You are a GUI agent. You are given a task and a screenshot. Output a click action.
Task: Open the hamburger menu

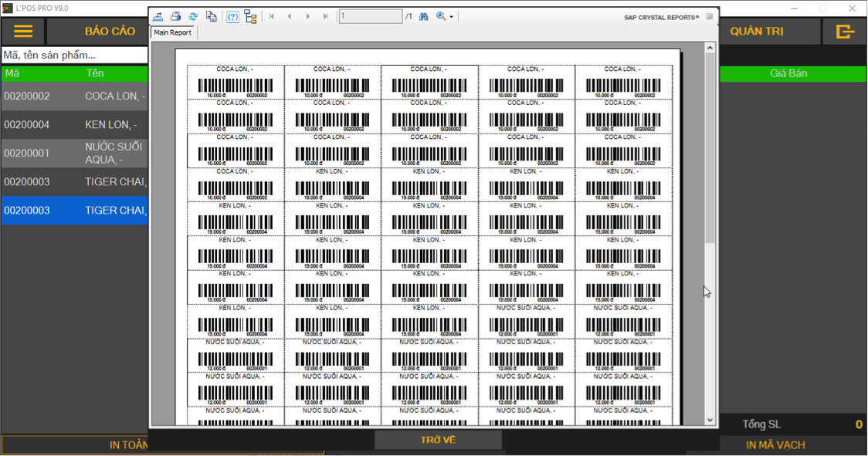[23, 32]
